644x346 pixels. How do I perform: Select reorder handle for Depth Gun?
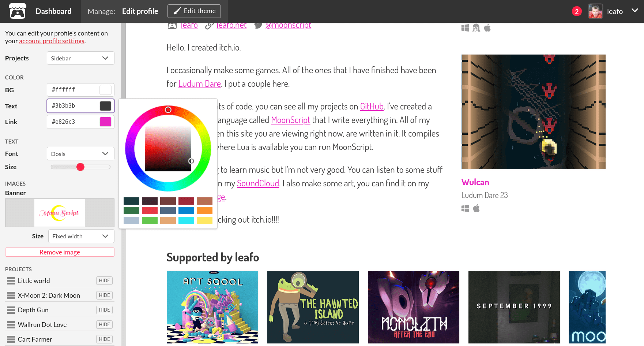11,310
